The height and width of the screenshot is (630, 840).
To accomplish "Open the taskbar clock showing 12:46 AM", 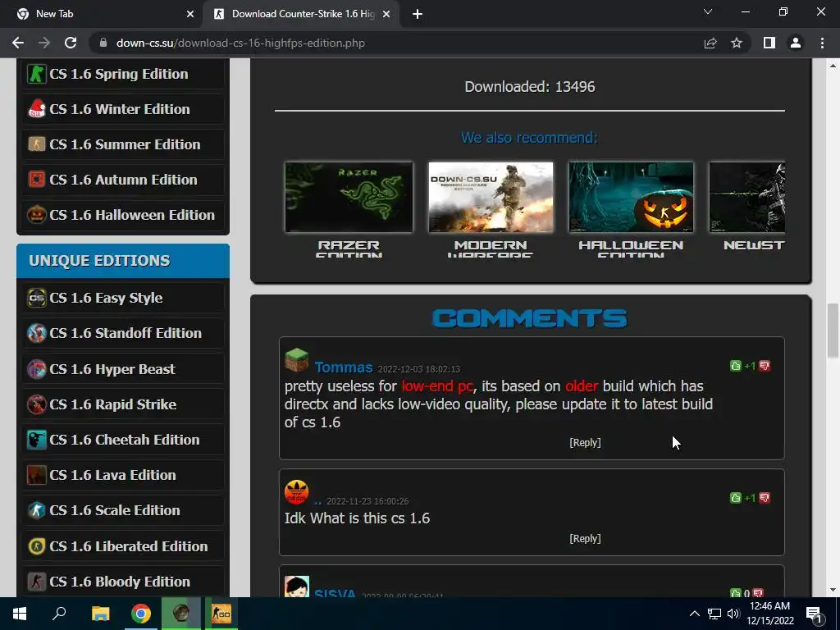I will point(769,614).
